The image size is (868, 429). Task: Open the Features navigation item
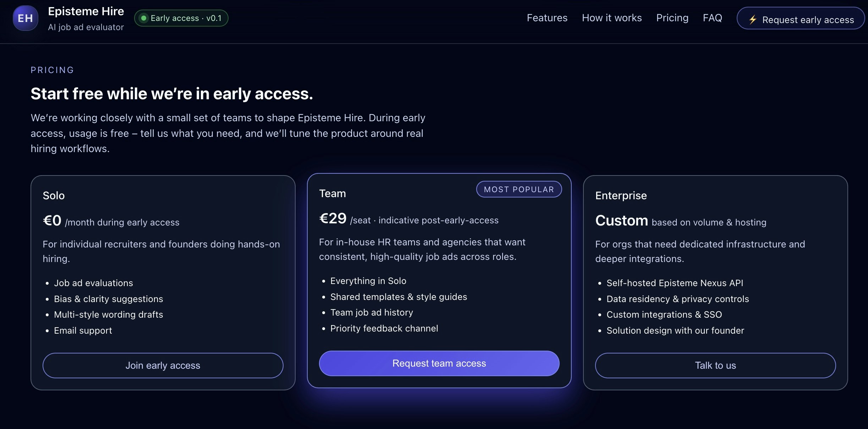click(x=547, y=18)
